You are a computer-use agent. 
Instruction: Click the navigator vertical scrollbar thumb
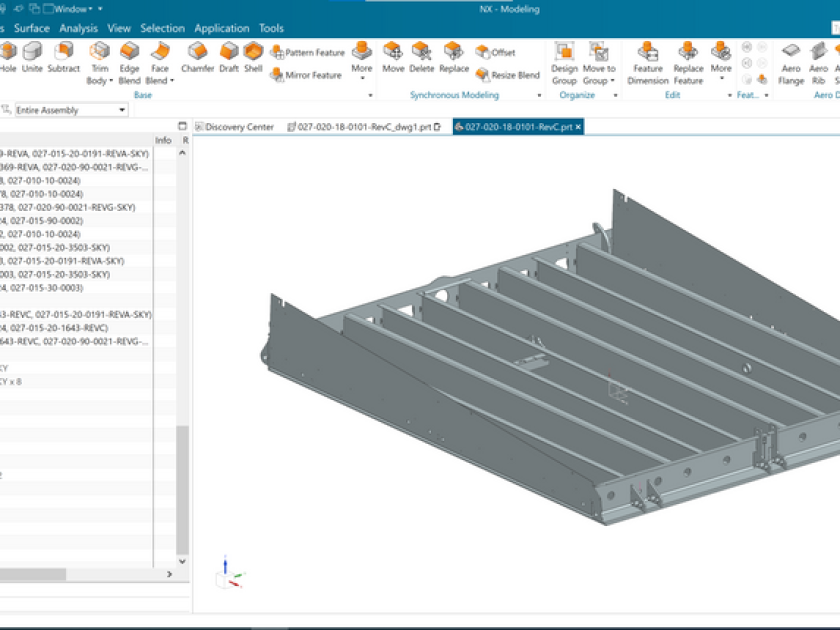(x=182, y=490)
